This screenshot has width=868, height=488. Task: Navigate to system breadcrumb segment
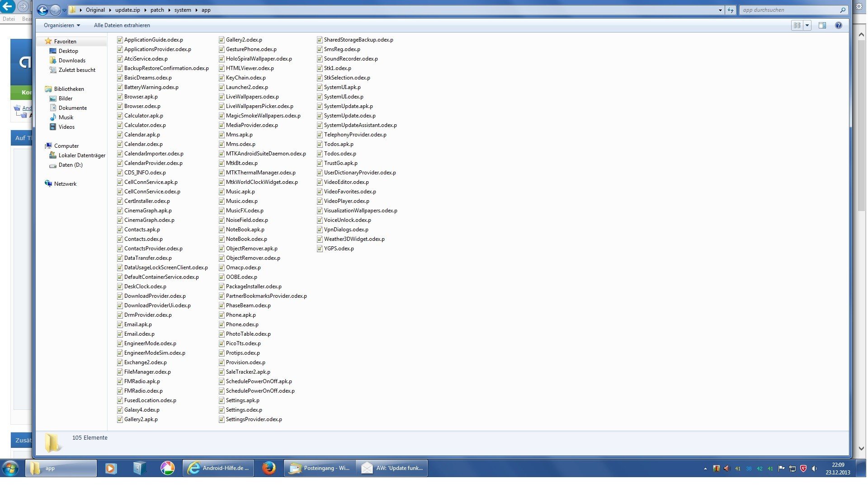[183, 10]
